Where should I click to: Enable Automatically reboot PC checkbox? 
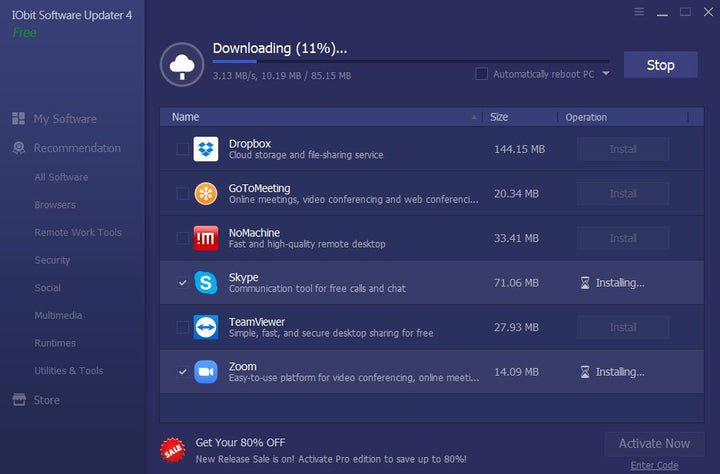point(482,74)
